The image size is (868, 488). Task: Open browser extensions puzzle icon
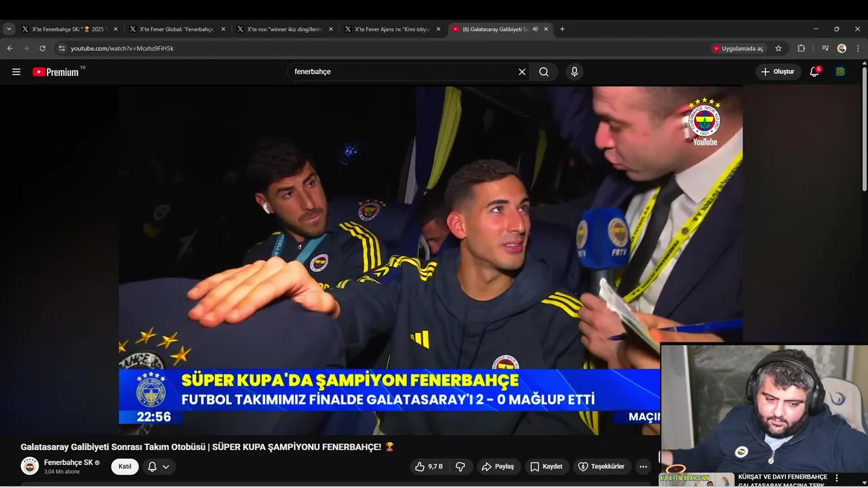point(801,48)
